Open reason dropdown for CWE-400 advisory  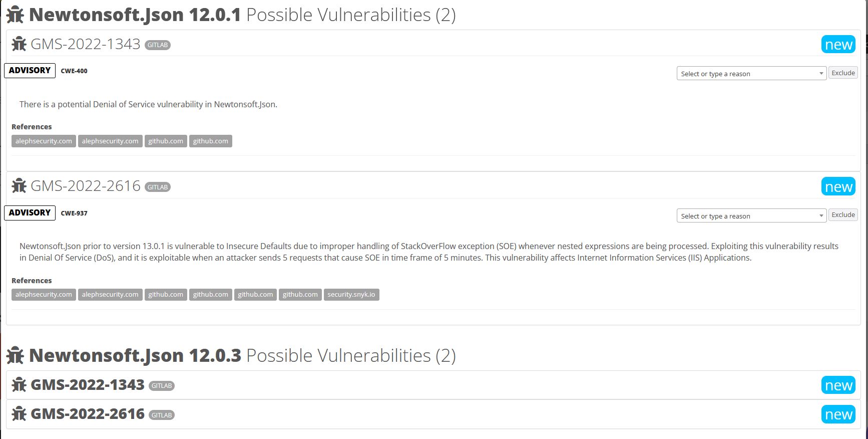point(751,74)
